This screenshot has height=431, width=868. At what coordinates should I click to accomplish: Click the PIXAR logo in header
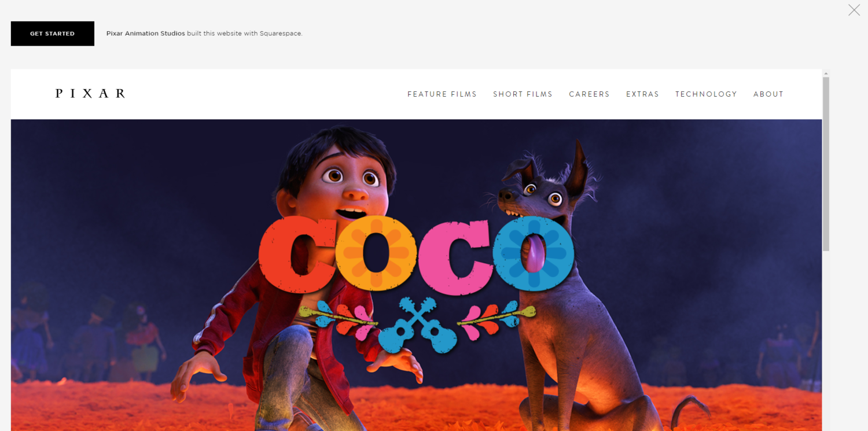point(90,94)
